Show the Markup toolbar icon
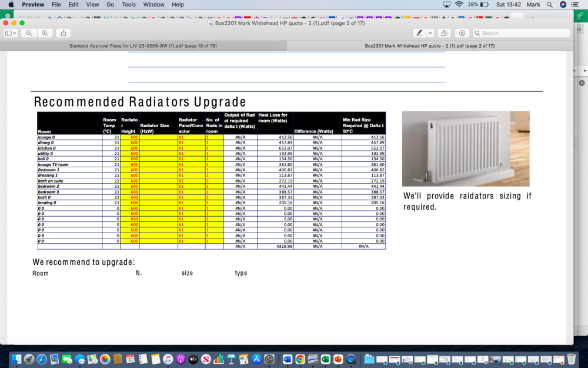Screen dimensions: 588x368 click(x=462, y=33)
